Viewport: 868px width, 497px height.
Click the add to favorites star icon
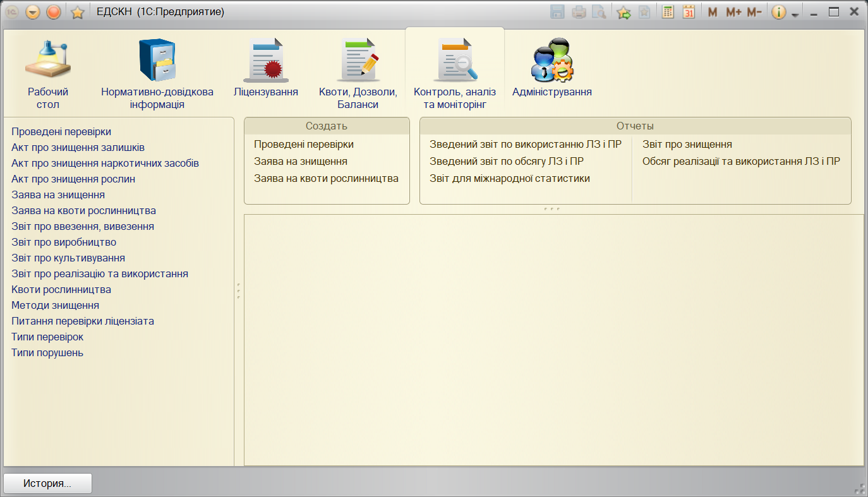click(624, 12)
